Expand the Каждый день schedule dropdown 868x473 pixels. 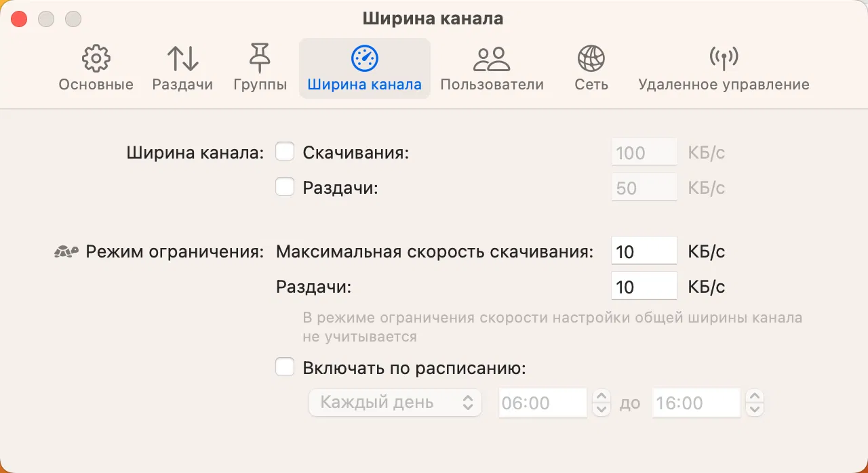395,403
